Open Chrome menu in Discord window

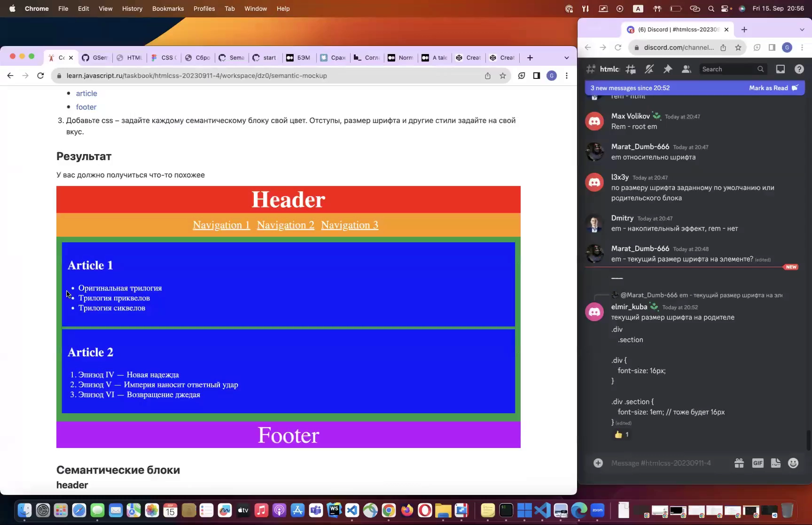[x=802, y=47]
